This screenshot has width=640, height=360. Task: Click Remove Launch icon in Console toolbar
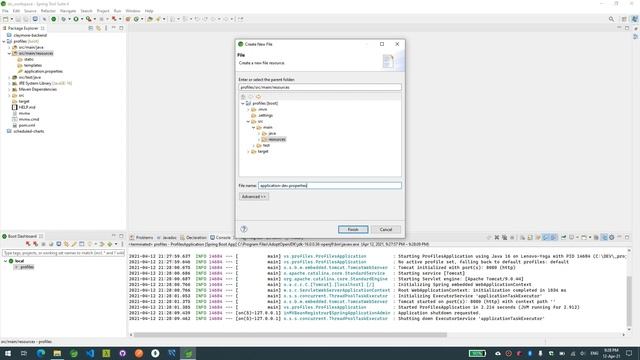(x=497, y=237)
